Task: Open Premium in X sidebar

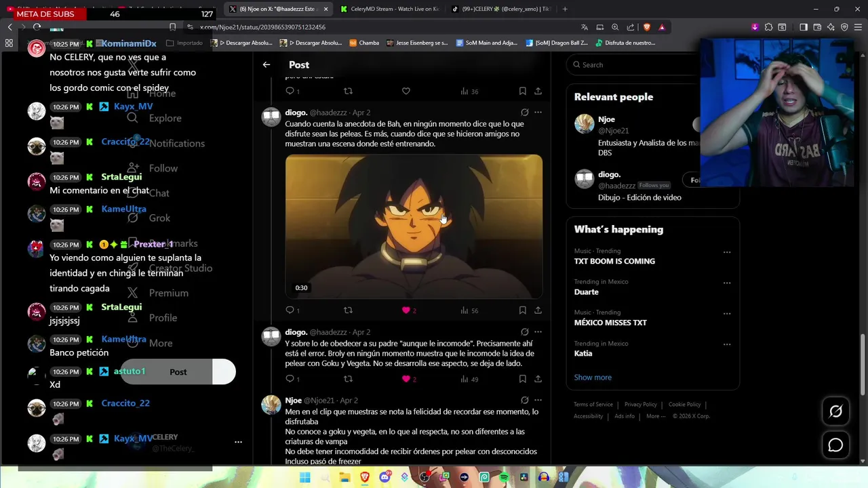Action: pyautogui.click(x=158, y=293)
